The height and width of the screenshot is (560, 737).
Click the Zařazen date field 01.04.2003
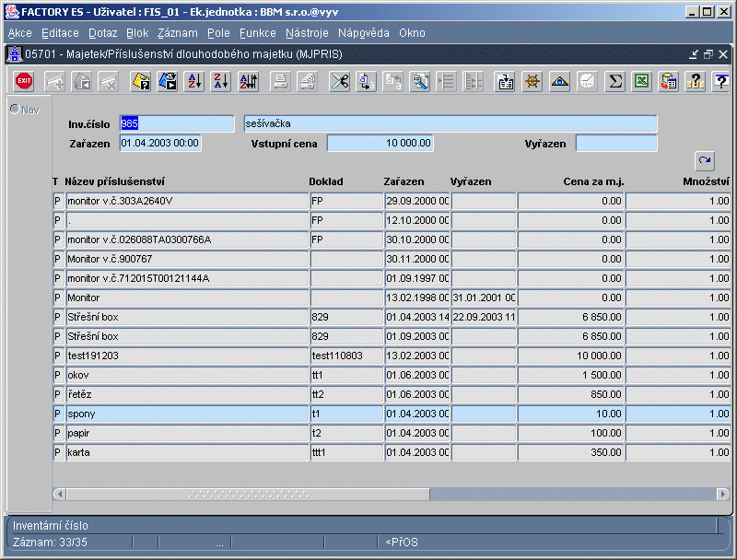click(x=160, y=143)
